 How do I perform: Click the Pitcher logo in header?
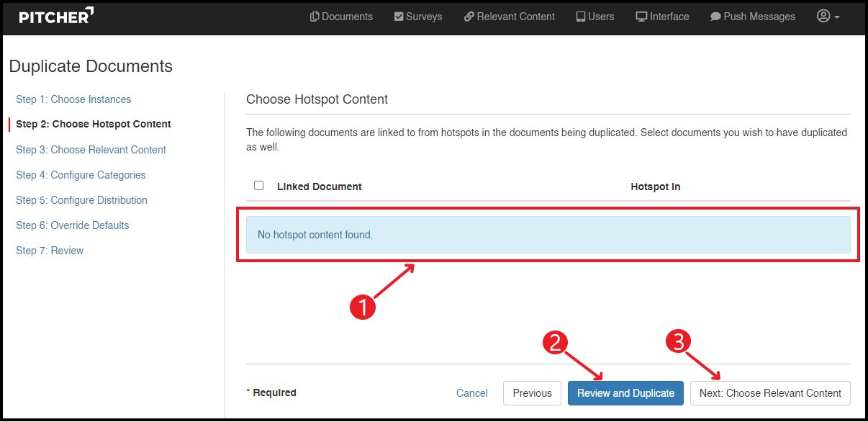point(56,17)
